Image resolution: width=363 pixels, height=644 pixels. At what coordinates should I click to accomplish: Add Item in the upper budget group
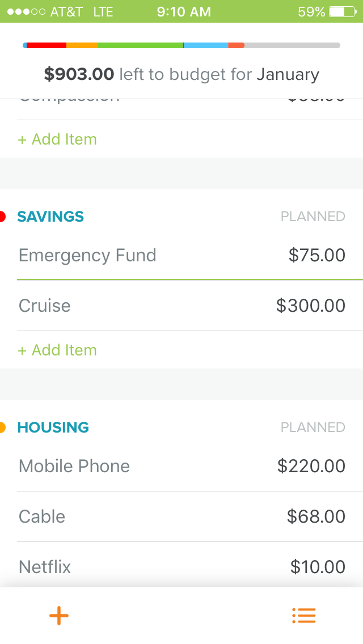[57, 139]
